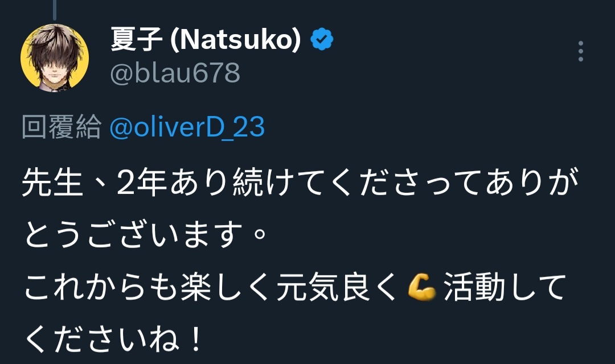Click the 回覆給 reply label
This screenshot has width=615, height=364.
pyautogui.click(x=61, y=127)
